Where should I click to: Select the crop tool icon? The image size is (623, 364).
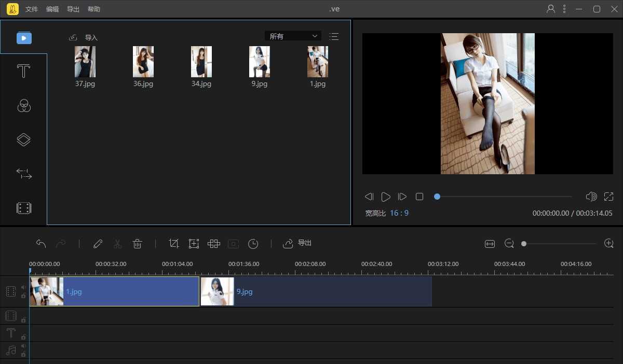coord(174,243)
